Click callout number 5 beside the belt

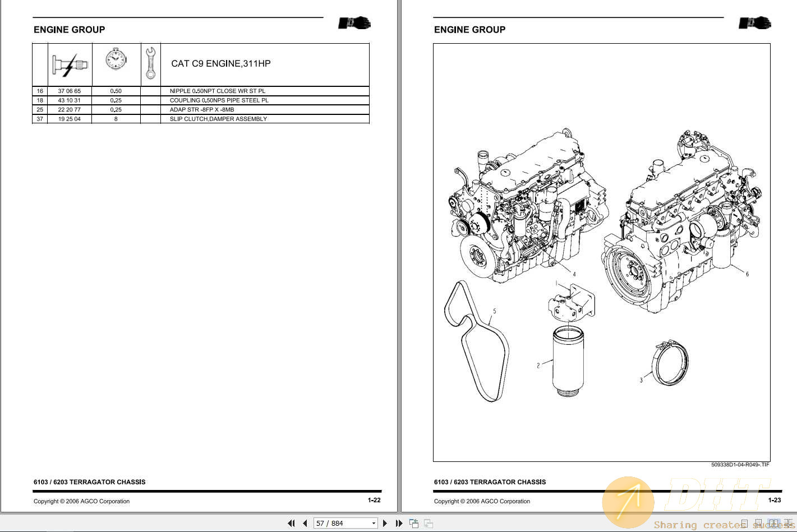pyautogui.click(x=494, y=311)
